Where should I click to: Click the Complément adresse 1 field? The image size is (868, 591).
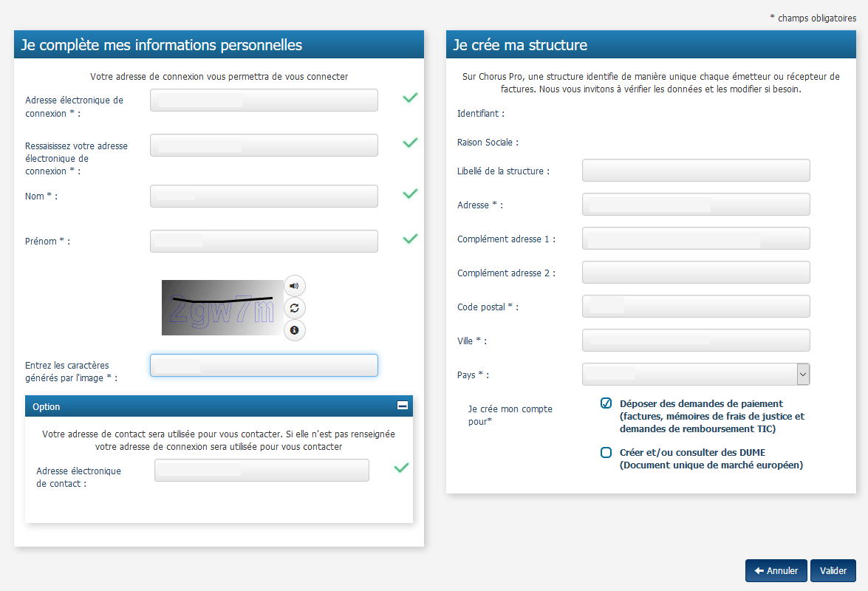696,239
